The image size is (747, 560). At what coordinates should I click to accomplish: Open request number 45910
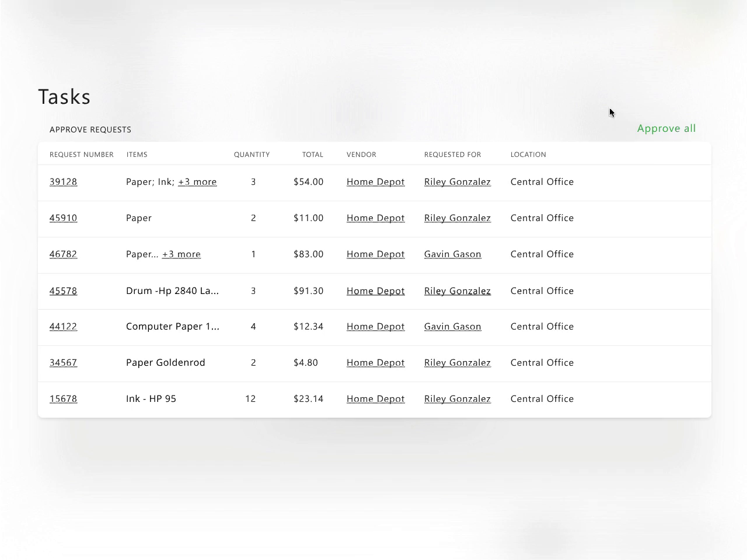[63, 218]
